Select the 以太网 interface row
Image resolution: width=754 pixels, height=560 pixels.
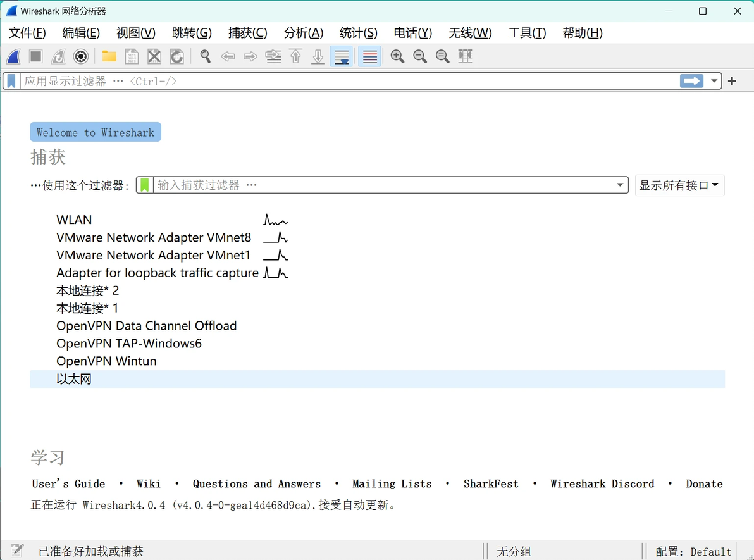(378, 379)
